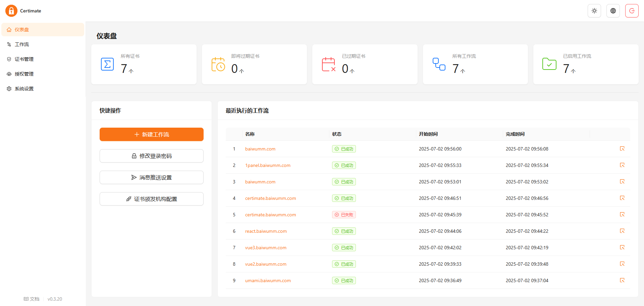This screenshot has width=644, height=306.
Task: Click the 所有工作流 nodes icon
Action: click(439, 64)
